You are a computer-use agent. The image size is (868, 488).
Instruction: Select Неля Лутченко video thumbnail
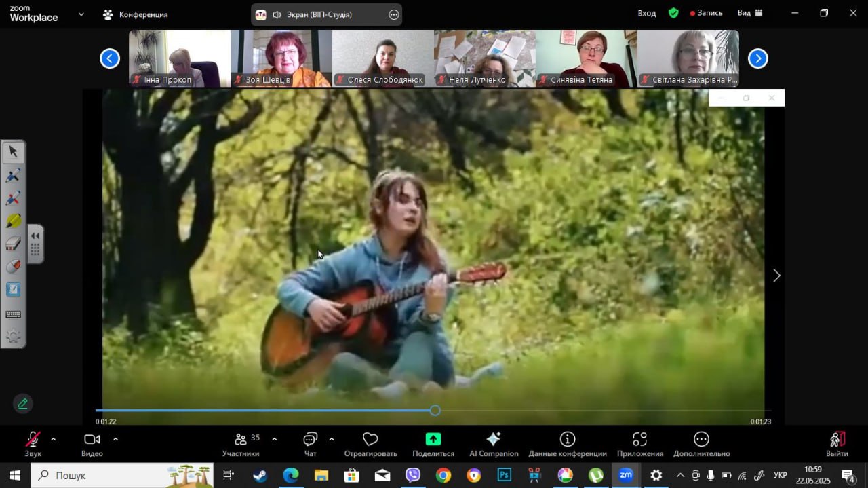coord(485,58)
